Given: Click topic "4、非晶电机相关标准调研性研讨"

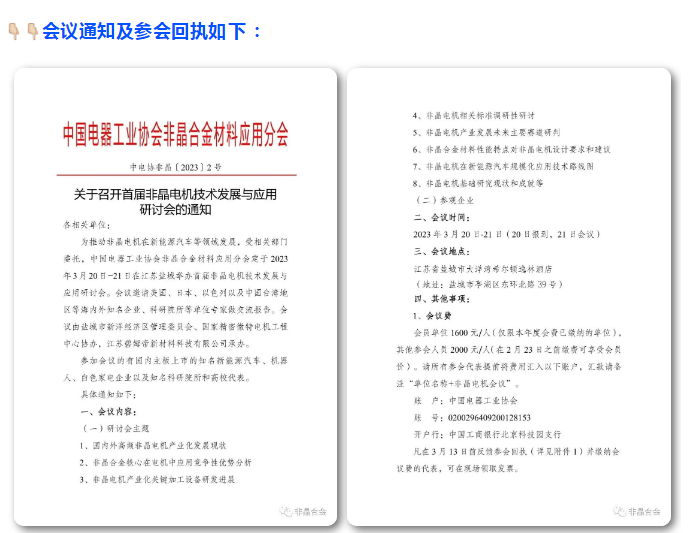Looking at the screenshot, I should (473, 115).
